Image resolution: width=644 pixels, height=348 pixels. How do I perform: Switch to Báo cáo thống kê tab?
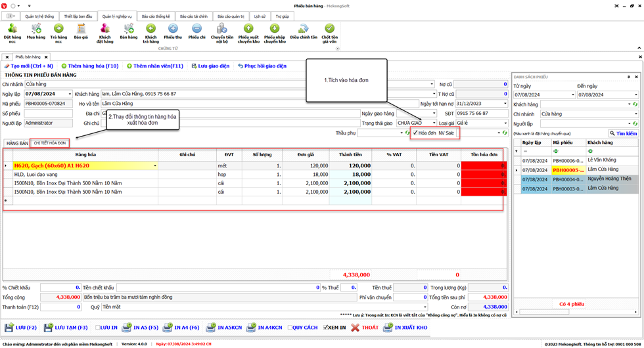154,14
